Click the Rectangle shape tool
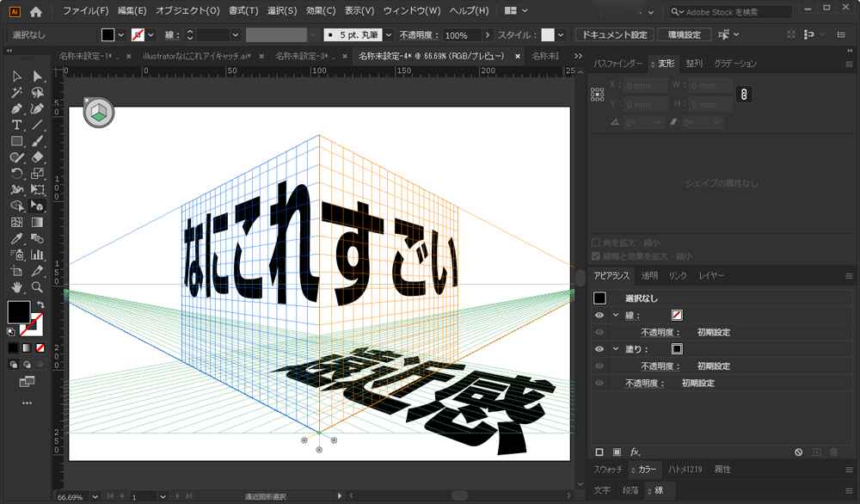 pyautogui.click(x=16, y=141)
